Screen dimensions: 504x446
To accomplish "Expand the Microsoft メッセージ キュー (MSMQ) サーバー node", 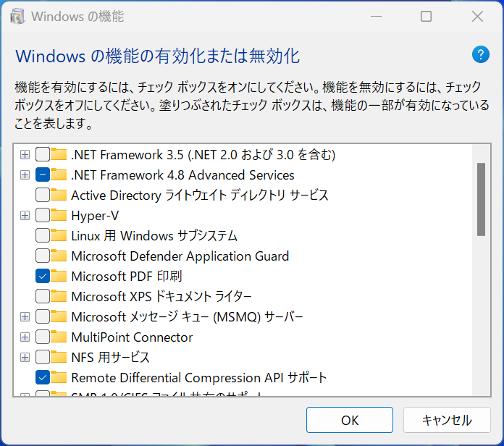I will pyautogui.click(x=25, y=317).
